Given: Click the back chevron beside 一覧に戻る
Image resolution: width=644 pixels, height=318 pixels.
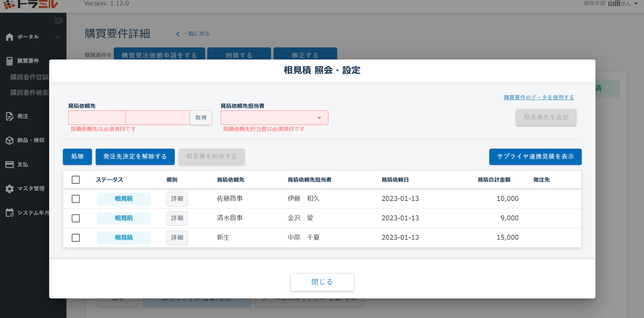Looking at the screenshot, I should click(178, 34).
